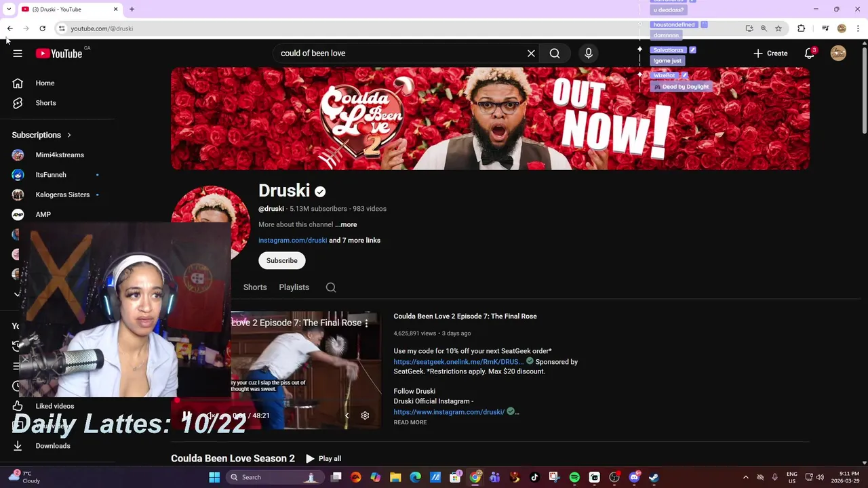Open the Chrome profile avatar
Image resolution: width=868 pixels, height=488 pixels.
point(842,28)
